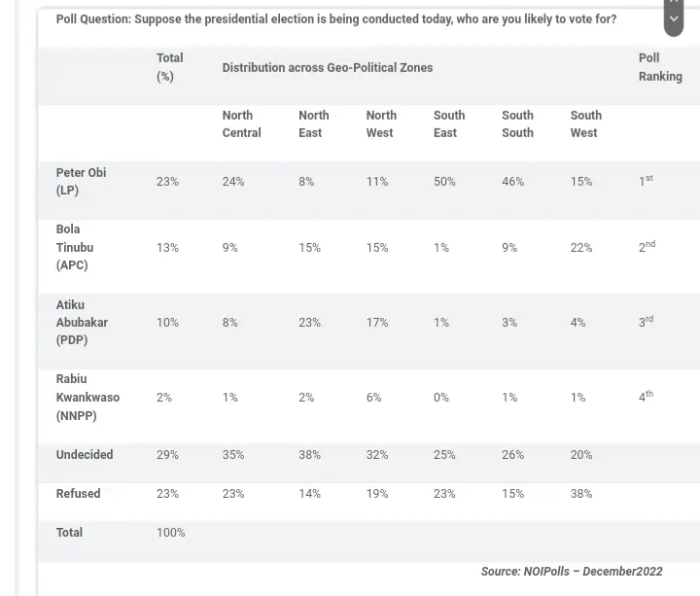Image resolution: width=700 pixels, height=596 pixels.
Task: Click the 100% total value cell
Action: (170, 533)
